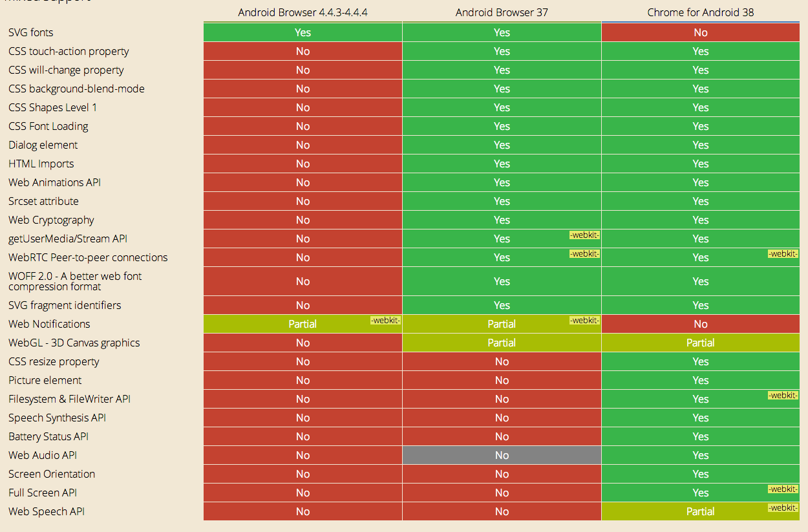Select the Speech Synthesis API link
The image size is (808, 532).
[57, 418]
